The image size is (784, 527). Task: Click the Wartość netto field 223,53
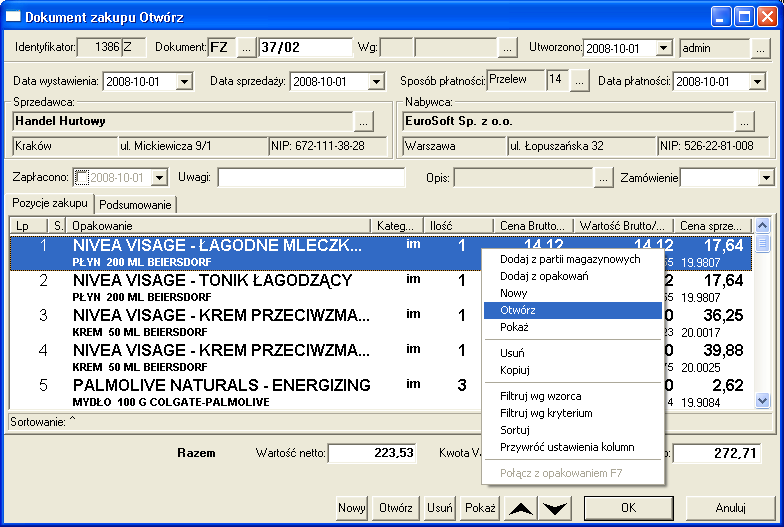372,453
